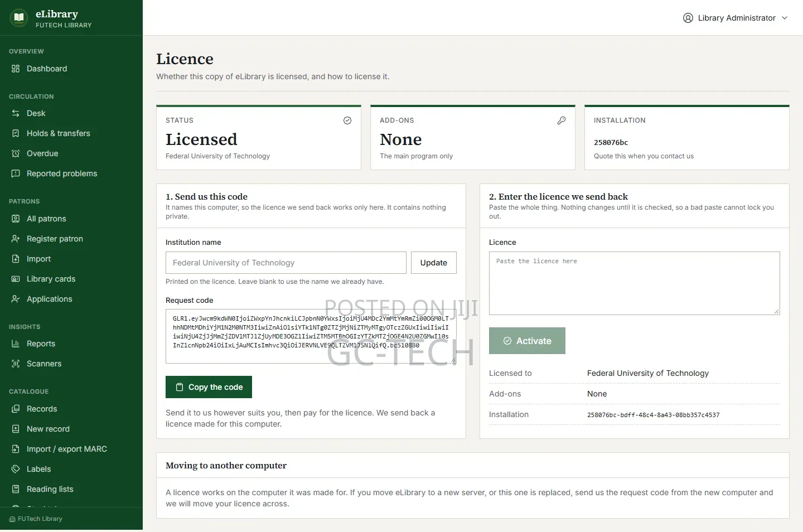Click the Import file icon under Patrons
803x532 pixels.
[x=16, y=259]
